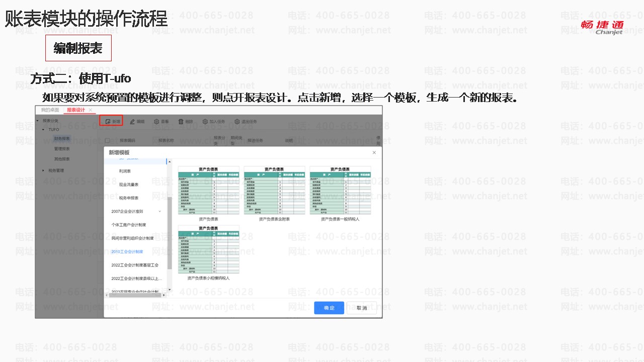644x362 pixels.
Task: Select 民间非营利组织会计制度 in the list
Action: click(x=133, y=238)
